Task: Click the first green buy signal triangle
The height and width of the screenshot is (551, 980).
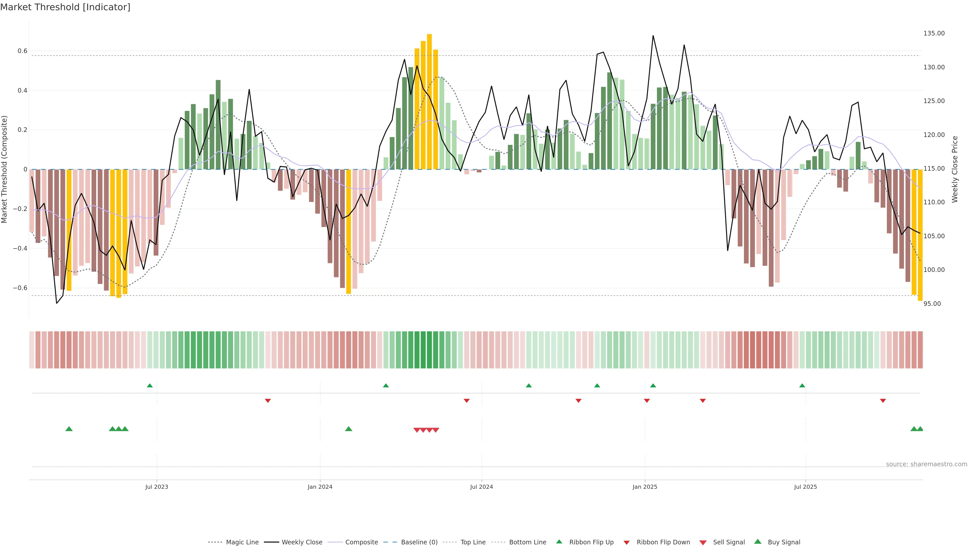Action: pos(69,429)
